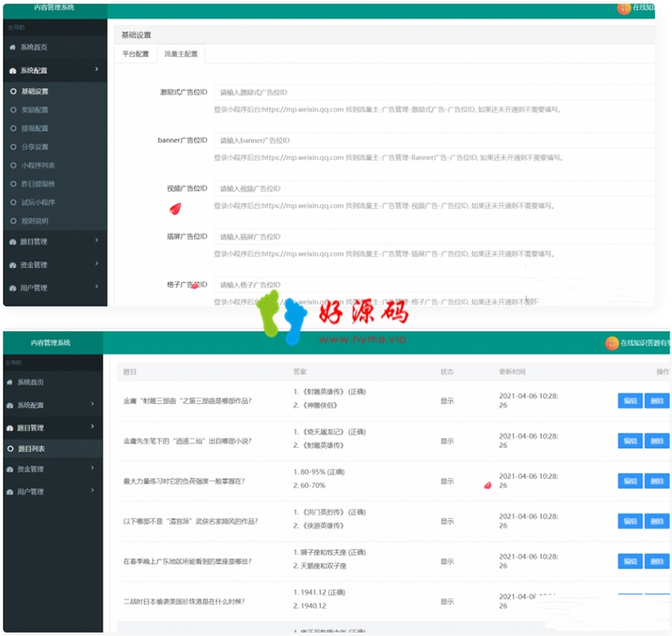
Task: Click the home icon beside 系统首页 in the 基础设置 window
Action: [x=13, y=47]
